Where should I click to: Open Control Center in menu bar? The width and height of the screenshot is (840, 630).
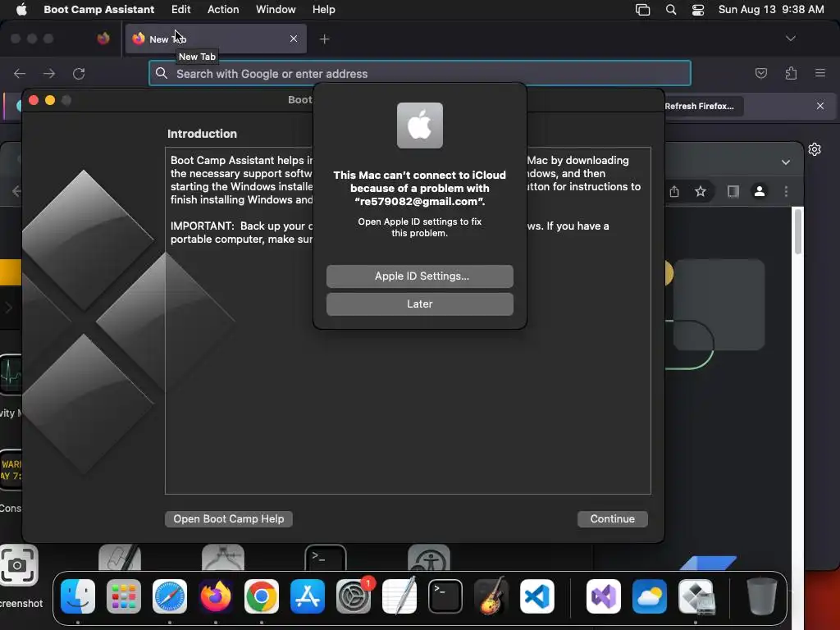(697, 10)
